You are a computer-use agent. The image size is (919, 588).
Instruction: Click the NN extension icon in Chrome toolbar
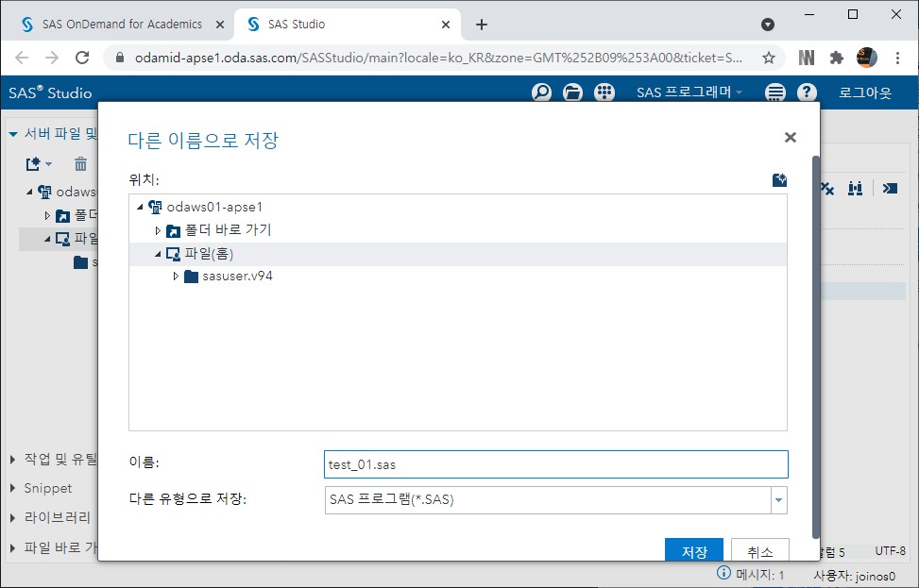(807, 58)
